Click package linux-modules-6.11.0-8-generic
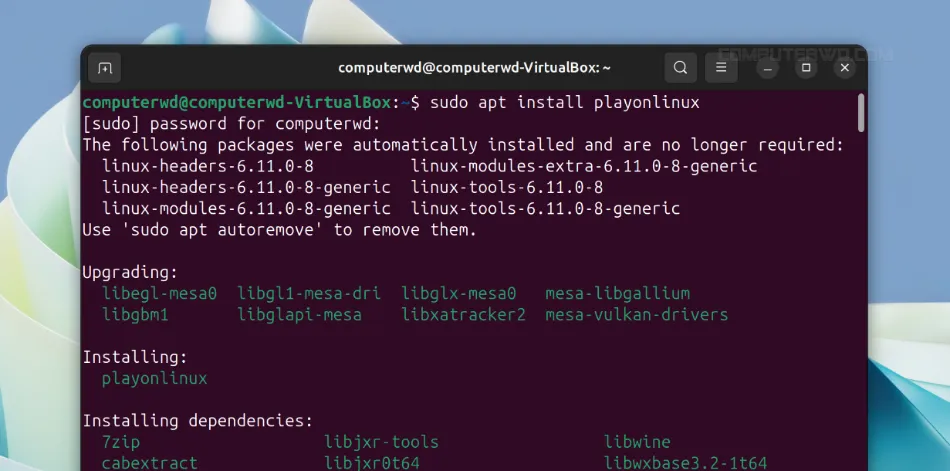950x471 pixels. click(246, 209)
